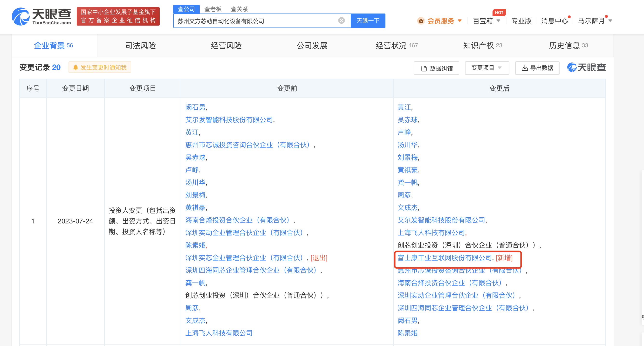The width and height of the screenshot is (644, 346).
Task: Open 深圳四海同芯企业管理合伙企业 in 变更后 column
Action: coord(463,308)
